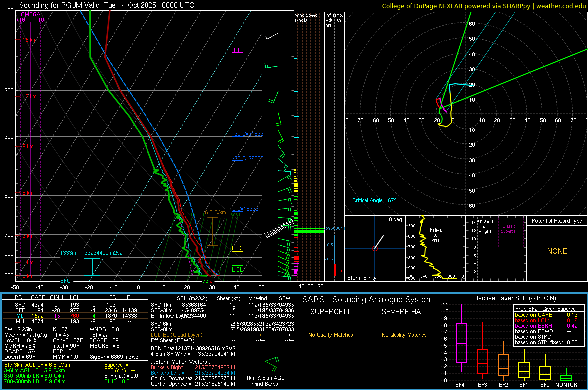The image size is (588, 390).
Task: Click the yellow 'LFC' label on the skew-T
Action: coord(237,248)
